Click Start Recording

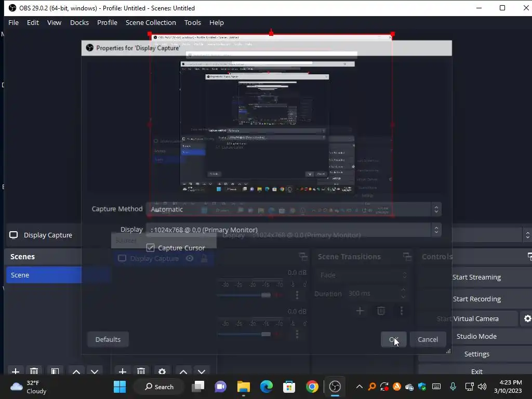pos(476,299)
